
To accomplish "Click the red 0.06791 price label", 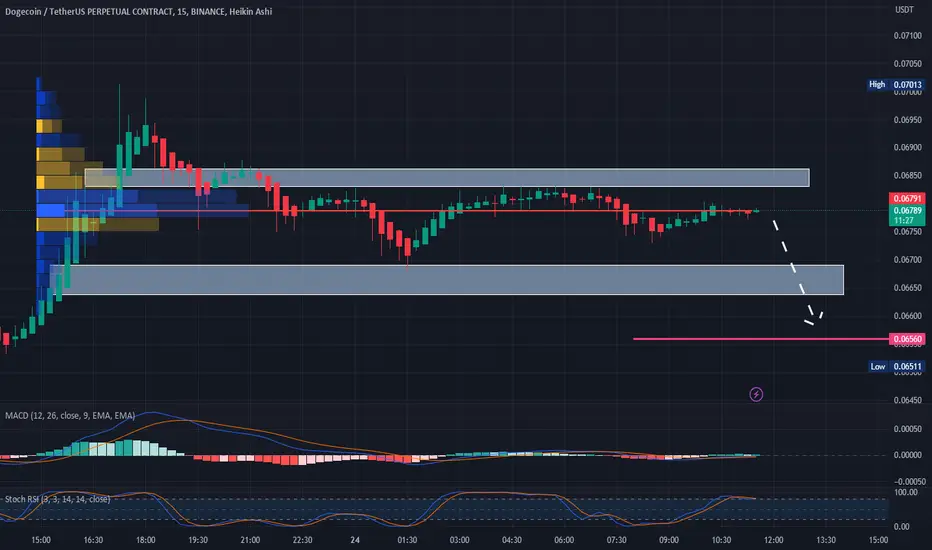I will click(x=907, y=199).
